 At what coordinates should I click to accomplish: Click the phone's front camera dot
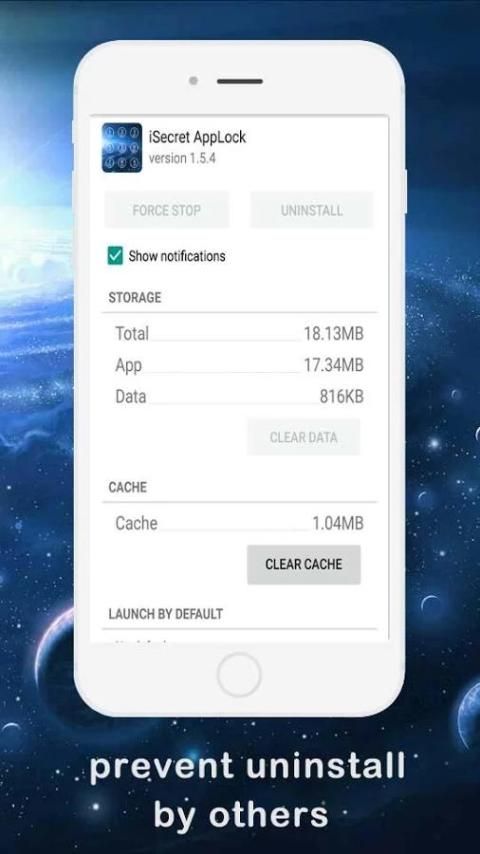tap(193, 81)
